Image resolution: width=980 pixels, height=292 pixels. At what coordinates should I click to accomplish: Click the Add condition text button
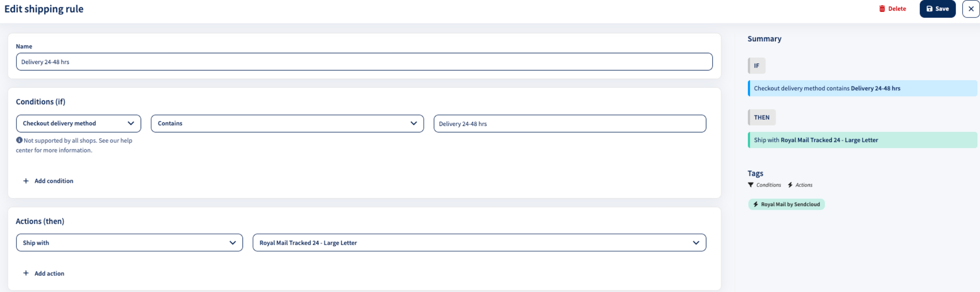click(x=54, y=181)
